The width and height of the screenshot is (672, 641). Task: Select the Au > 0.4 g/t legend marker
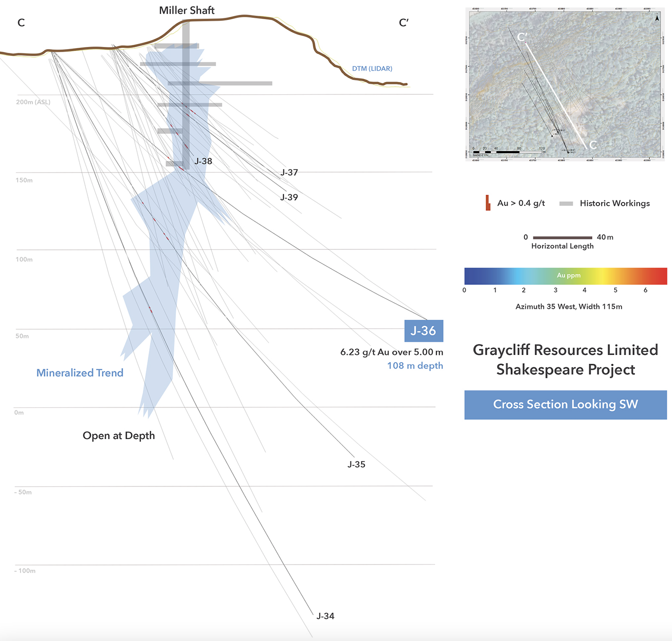(488, 203)
